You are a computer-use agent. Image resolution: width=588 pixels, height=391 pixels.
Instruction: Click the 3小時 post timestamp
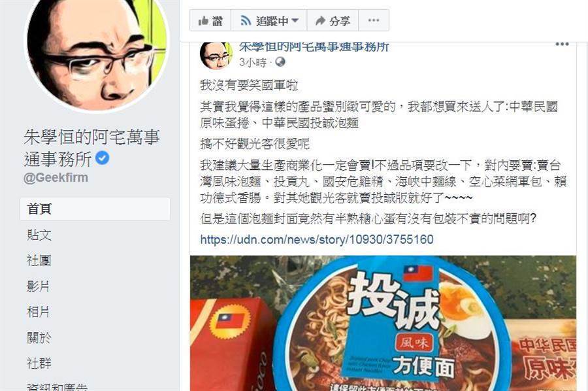click(x=253, y=62)
